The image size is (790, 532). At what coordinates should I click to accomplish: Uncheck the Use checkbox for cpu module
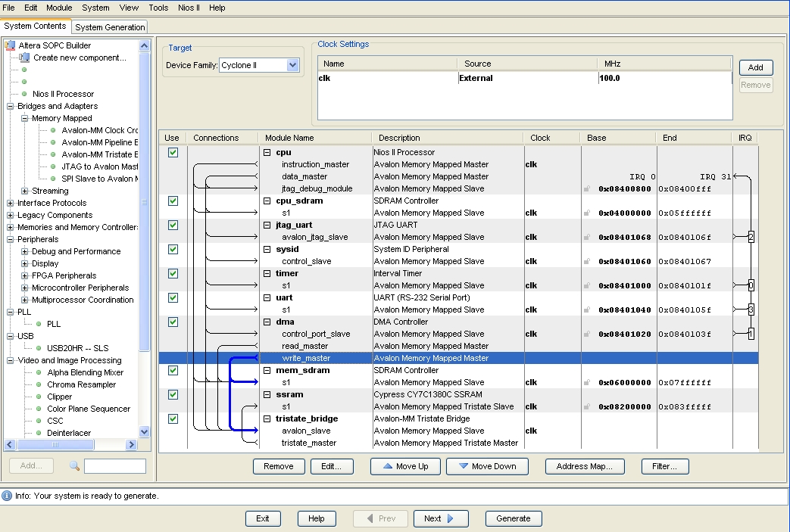(173, 152)
